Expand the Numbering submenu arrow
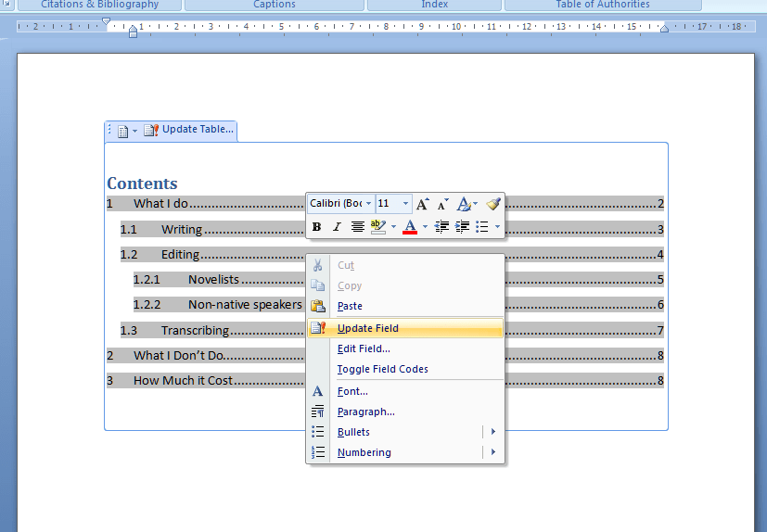The width and height of the screenshot is (767, 532). (493, 452)
